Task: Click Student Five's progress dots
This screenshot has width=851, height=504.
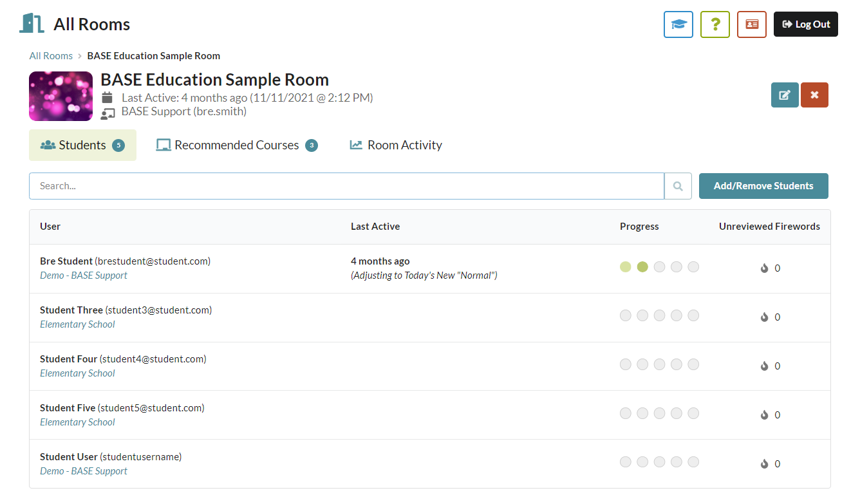Action: [x=659, y=414]
